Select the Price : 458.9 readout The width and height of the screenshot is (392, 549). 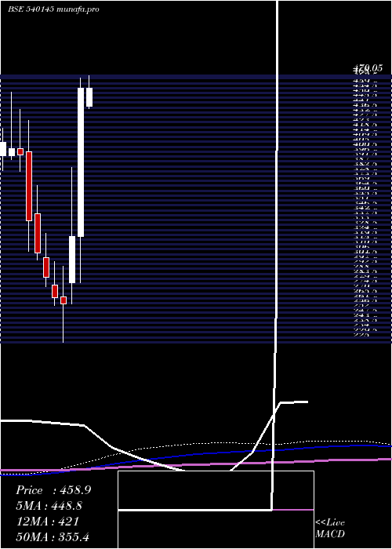tap(53, 490)
